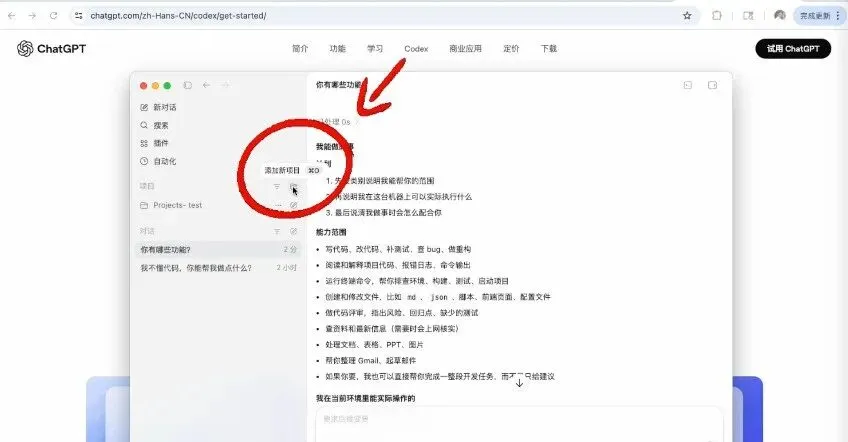Open the 下载 nav link

pos(548,49)
